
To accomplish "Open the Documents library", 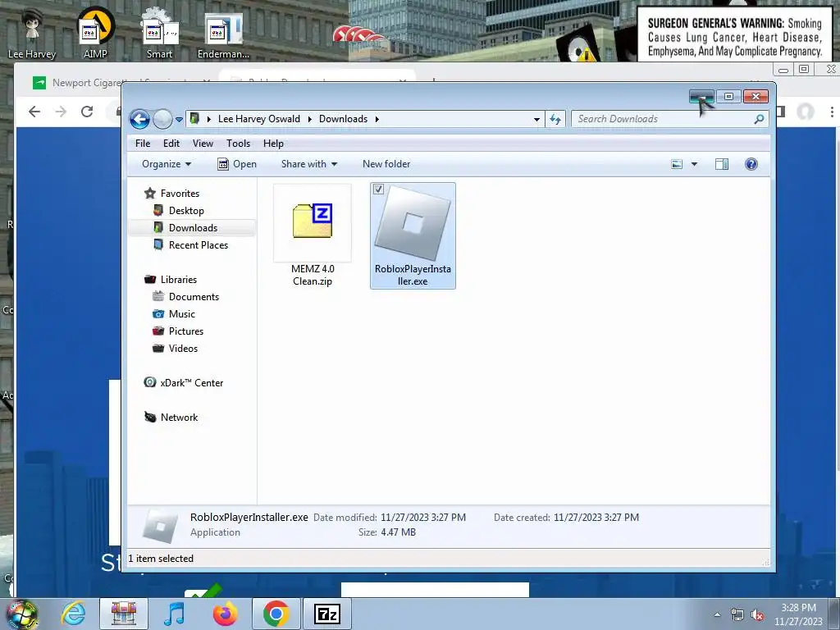I will 186,297.
